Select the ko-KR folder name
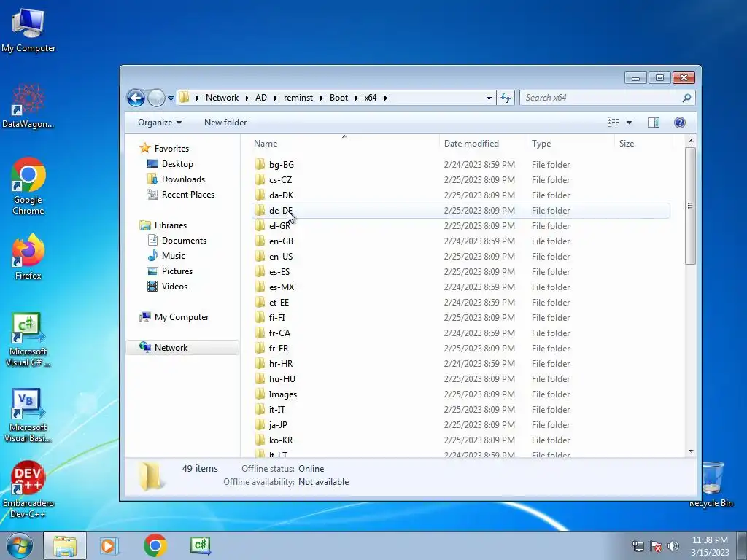Image resolution: width=747 pixels, height=560 pixels. pos(281,440)
